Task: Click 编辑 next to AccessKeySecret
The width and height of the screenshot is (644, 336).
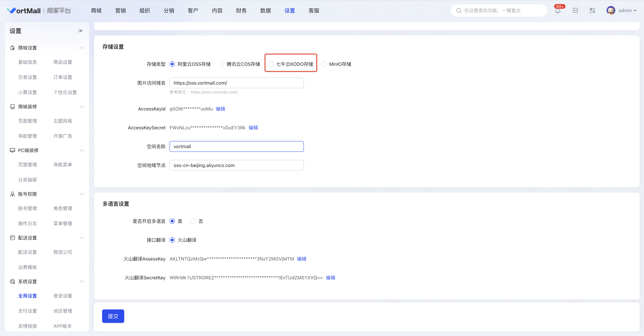Action: [253, 128]
